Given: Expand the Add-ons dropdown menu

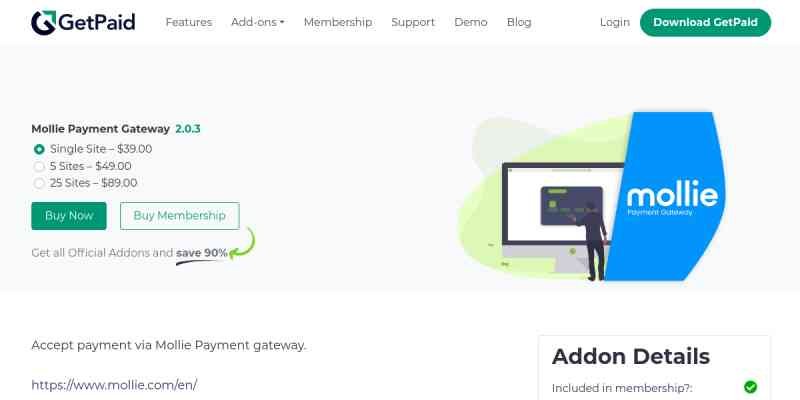Looking at the screenshot, I should pos(258,22).
